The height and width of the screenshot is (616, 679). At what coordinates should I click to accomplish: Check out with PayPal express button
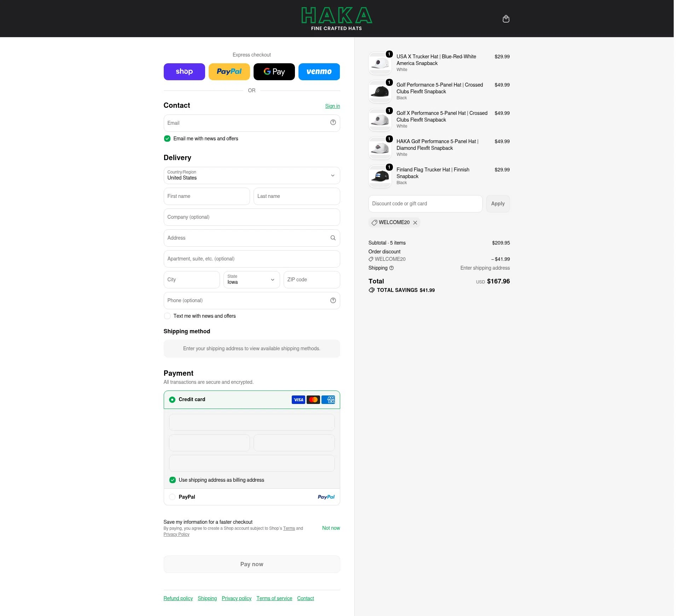click(x=229, y=72)
